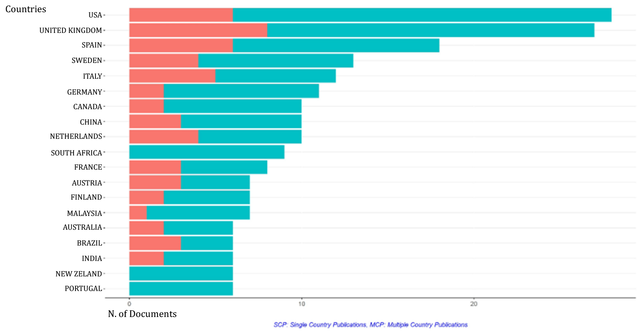Click the SCP and MCP caption text
The image size is (644, 334).
click(370, 325)
